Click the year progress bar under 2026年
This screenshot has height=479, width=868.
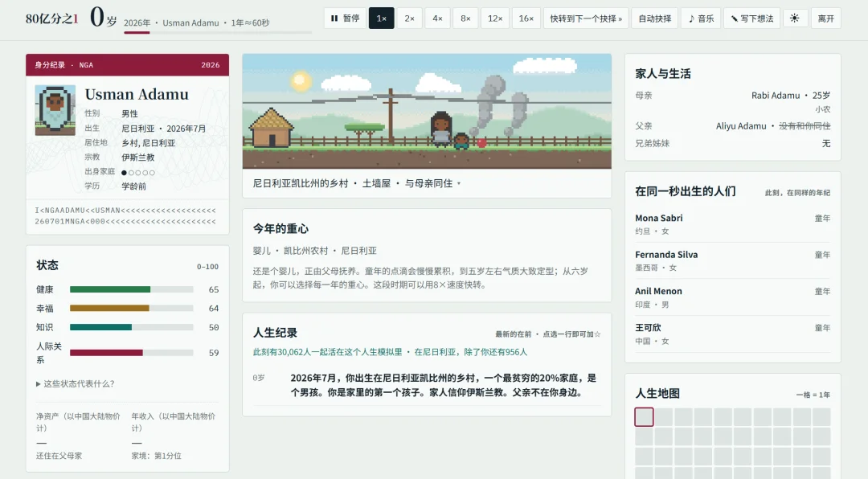[x=218, y=33]
